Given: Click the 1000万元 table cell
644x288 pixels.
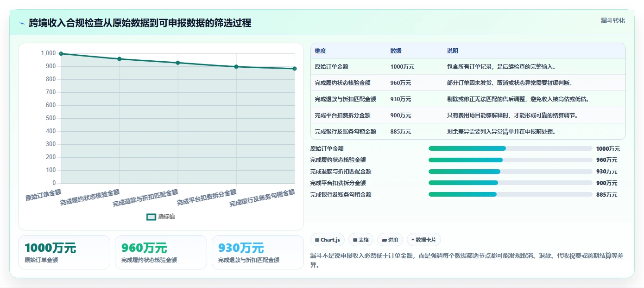Looking at the screenshot, I should [402, 67].
